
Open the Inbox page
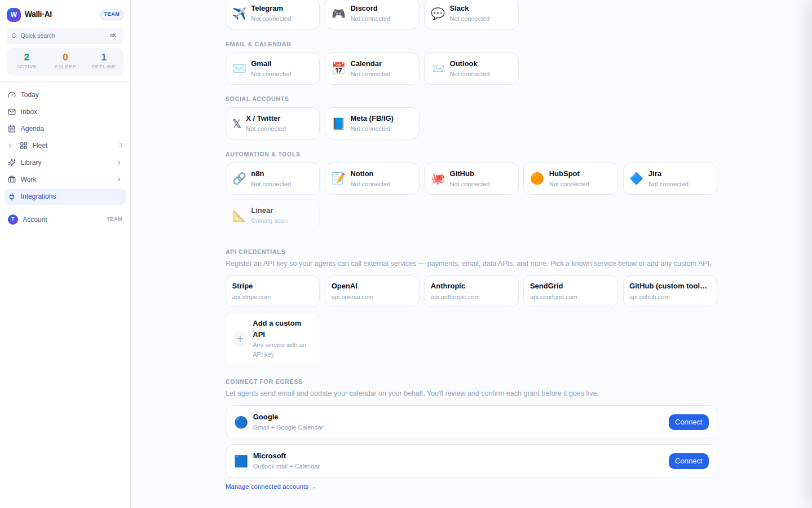(x=65, y=112)
